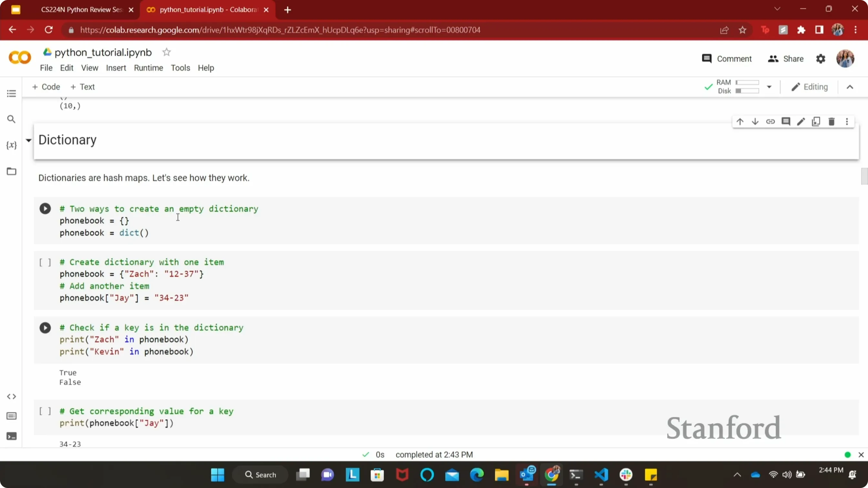
Task: Show hidden system tray icons chevron
Action: pyautogui.click(x=737, y=474)
